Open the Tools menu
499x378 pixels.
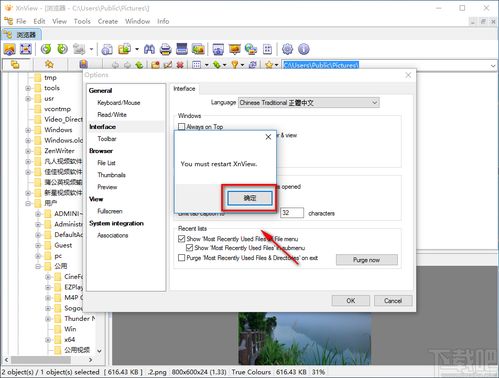(x=82, y=21)
